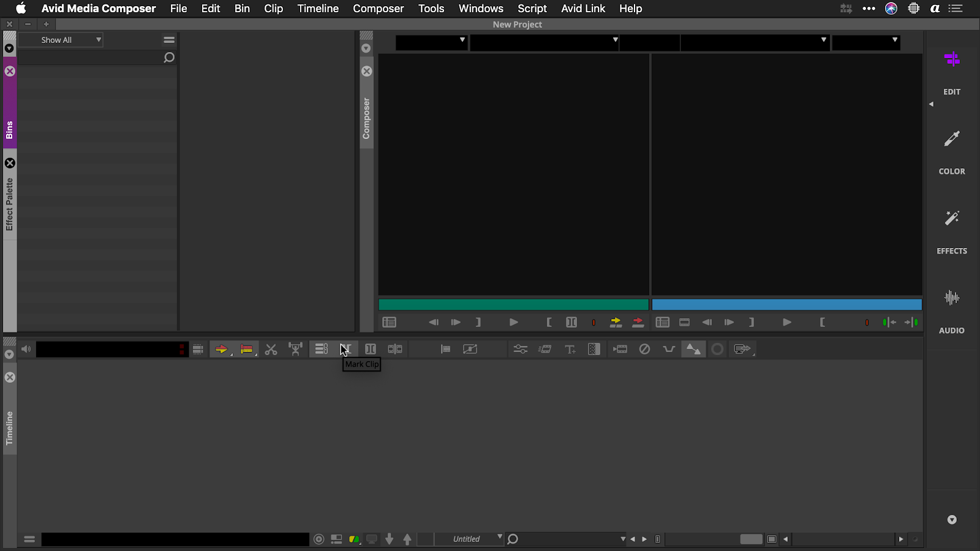Click the Send To Playback monitor icon
980x551 pixels.
click(x=742, y=349)
